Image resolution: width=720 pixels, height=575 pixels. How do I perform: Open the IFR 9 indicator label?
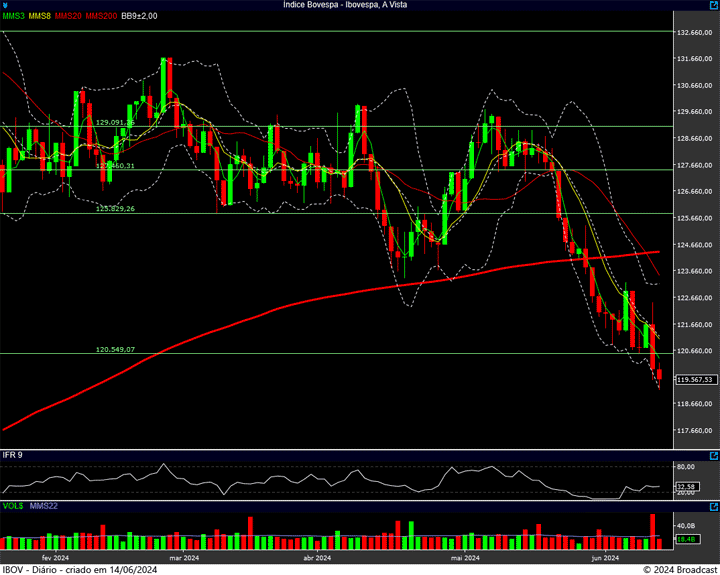point(13,455)
